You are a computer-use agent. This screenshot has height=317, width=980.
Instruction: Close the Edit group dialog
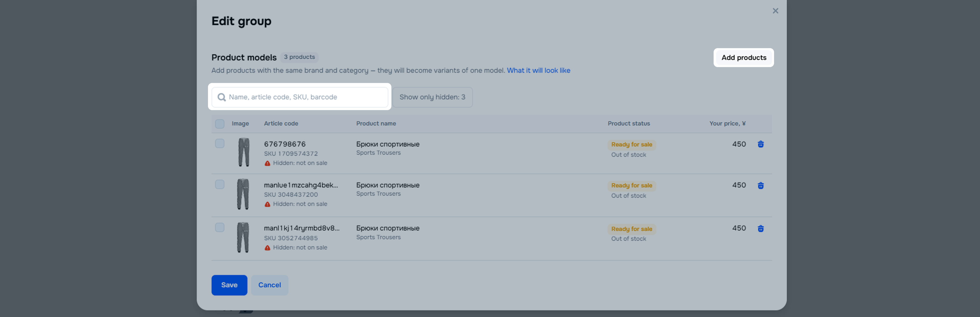pyautogui.click(x=775, y=11)
